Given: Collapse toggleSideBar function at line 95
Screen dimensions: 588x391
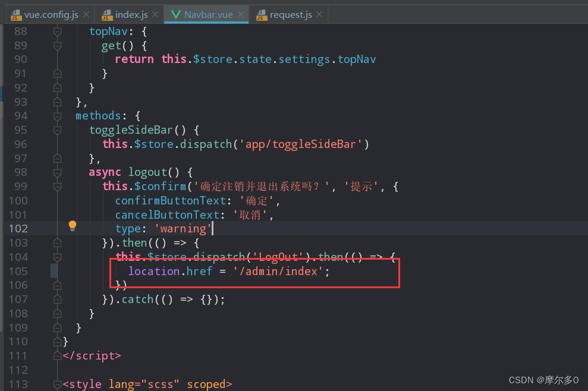Looking at the screenshot, I should (x=57, y=130).
